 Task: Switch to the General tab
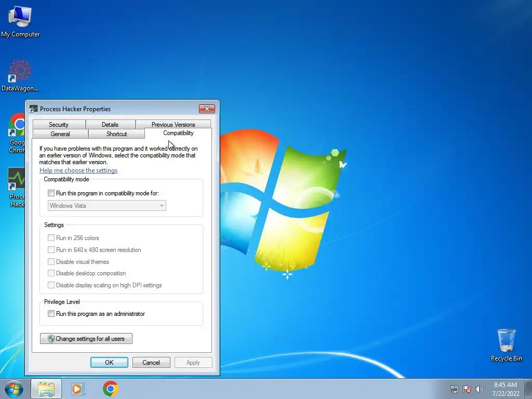click(x=60, y=134)
